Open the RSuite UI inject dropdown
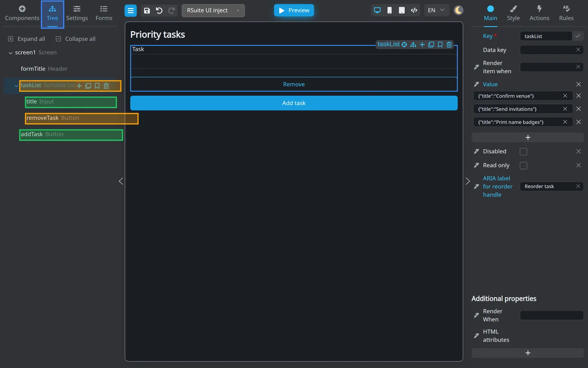 click(x=213, y=11)
